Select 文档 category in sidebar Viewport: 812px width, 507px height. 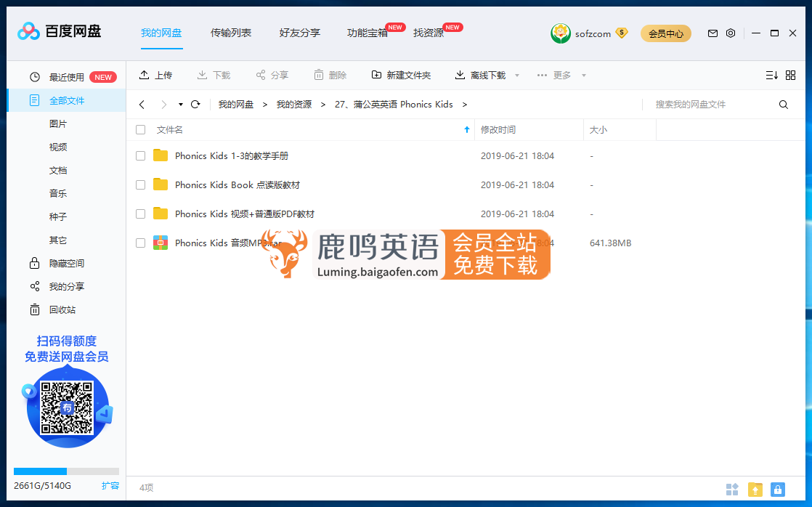point(58,171)
